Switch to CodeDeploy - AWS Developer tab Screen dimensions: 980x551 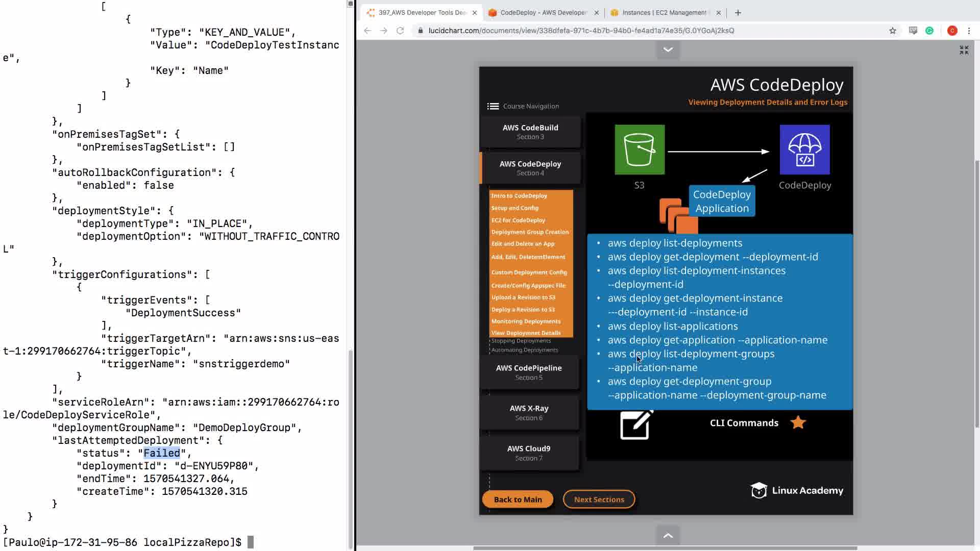543,13
